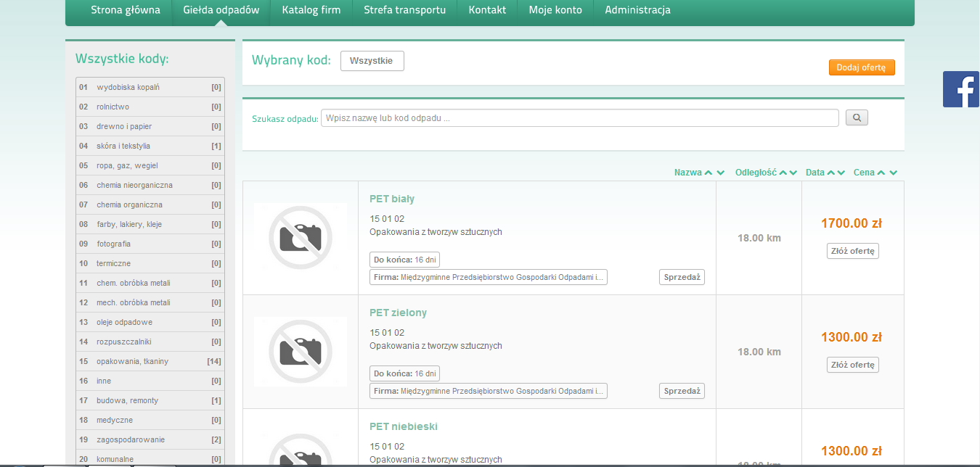
Task: Open Moje konto
Action: click(555, 10)
